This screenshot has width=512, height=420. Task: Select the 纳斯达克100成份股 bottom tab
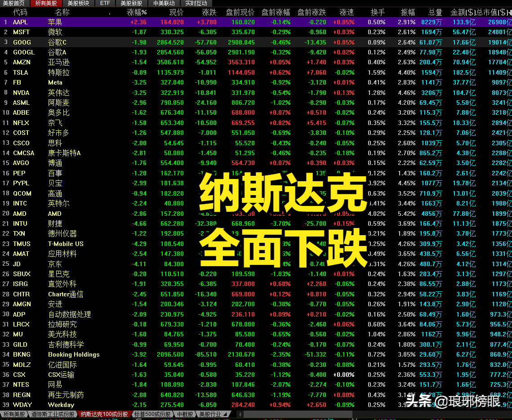(104, 414)
